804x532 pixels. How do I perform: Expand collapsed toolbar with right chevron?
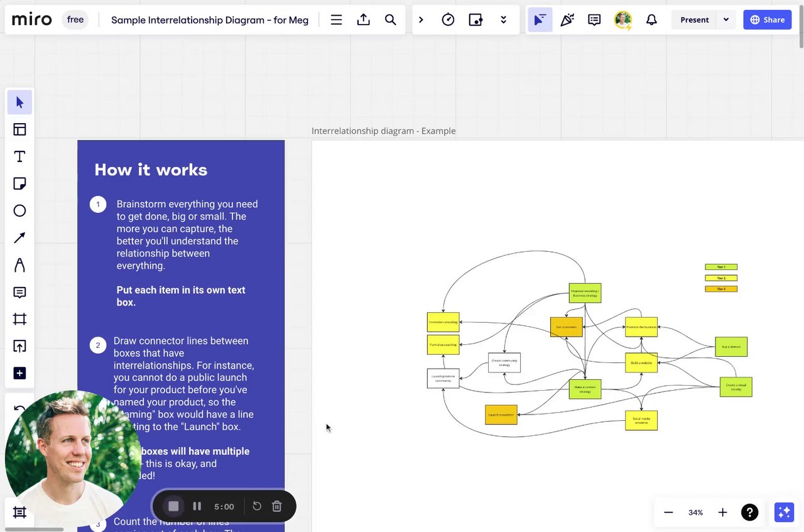tap(421, 20)
